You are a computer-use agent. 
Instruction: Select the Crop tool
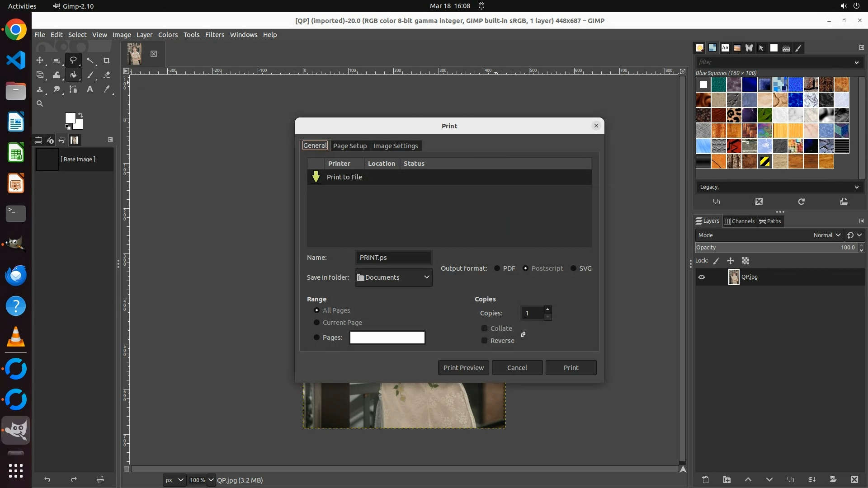107,60
